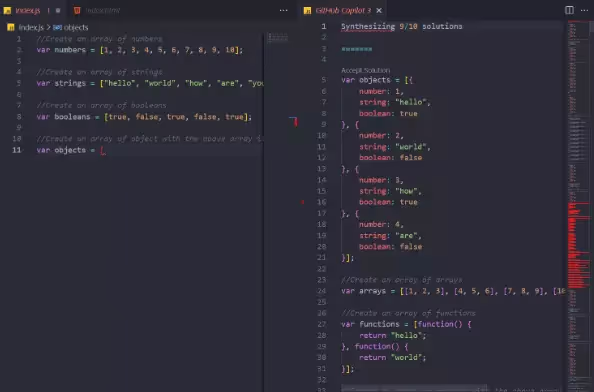Click the 'var functions' line in Copilot panel
Image resolution: width=594 pixels, height=392 pixels.
click(x=406, y=324)
